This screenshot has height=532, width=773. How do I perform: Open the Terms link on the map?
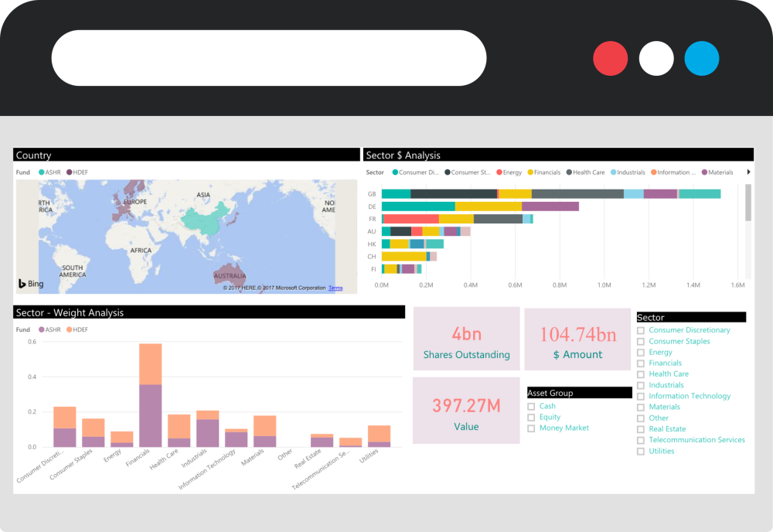(335, 288)
